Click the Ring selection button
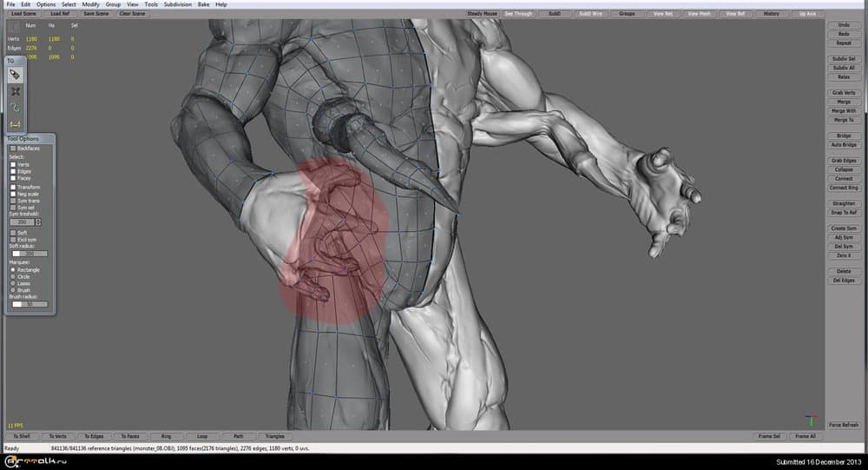Screen dimensions: 868x470 (x=166, y=436)
